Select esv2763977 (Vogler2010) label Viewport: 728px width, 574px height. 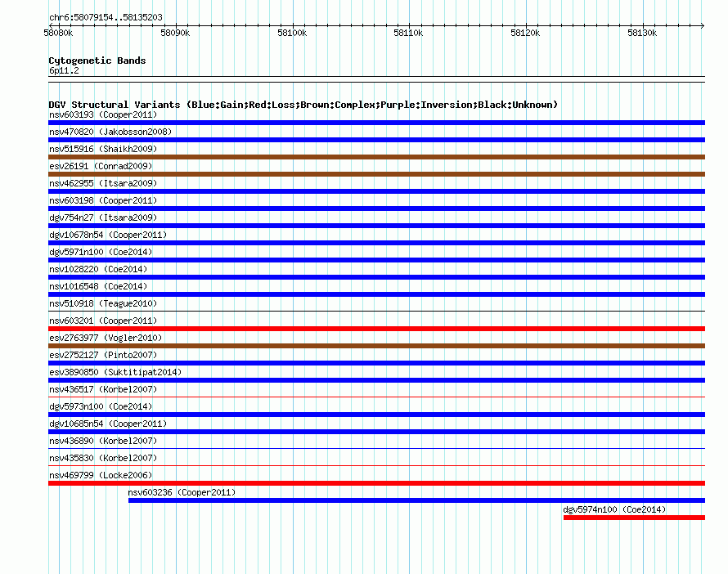106,338
